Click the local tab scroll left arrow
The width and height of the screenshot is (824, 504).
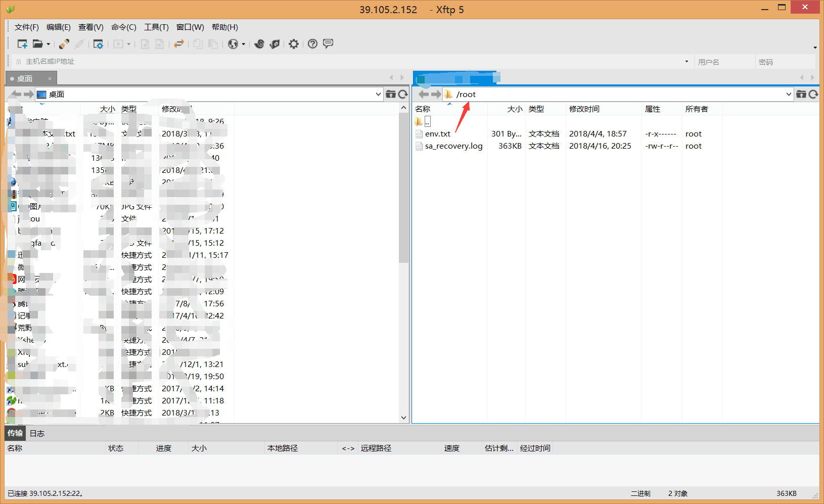391,77
